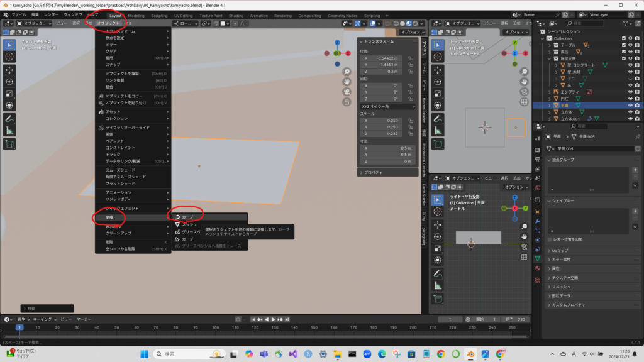The image size is (644, 362).
Task: Click frame 100 on the timeline ruler
Action: pyautogui.click(x=216, y=327)
